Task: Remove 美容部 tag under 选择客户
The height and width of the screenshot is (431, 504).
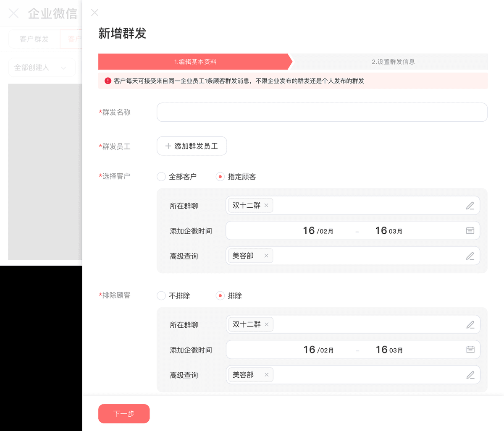Action: coord(266,256)
